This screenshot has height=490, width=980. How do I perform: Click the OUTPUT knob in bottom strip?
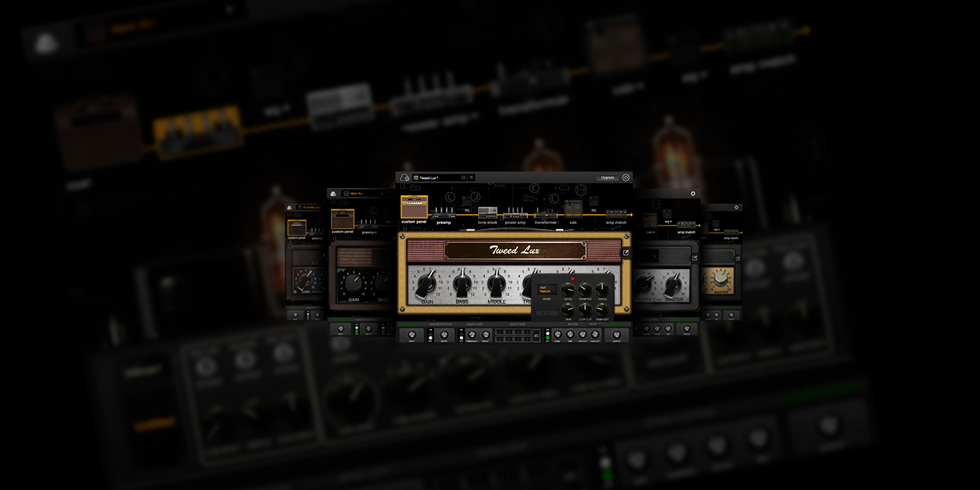click(x=617, y=335)
